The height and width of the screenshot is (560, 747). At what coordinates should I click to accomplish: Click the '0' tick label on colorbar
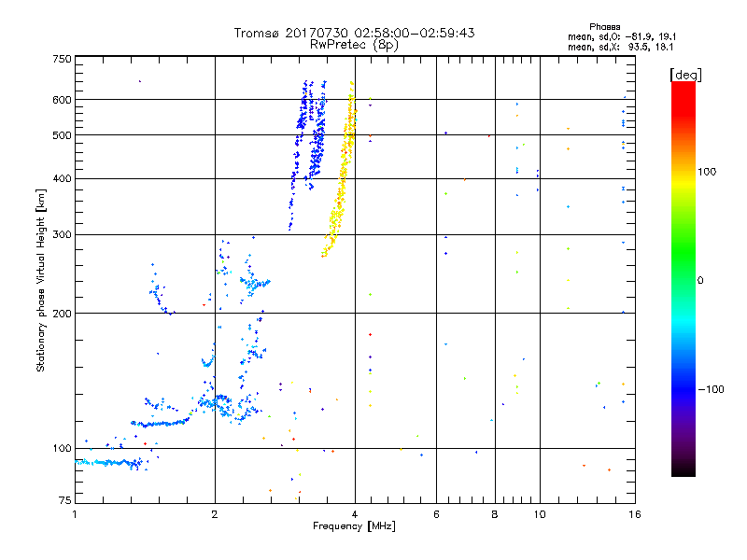point(700,281)
